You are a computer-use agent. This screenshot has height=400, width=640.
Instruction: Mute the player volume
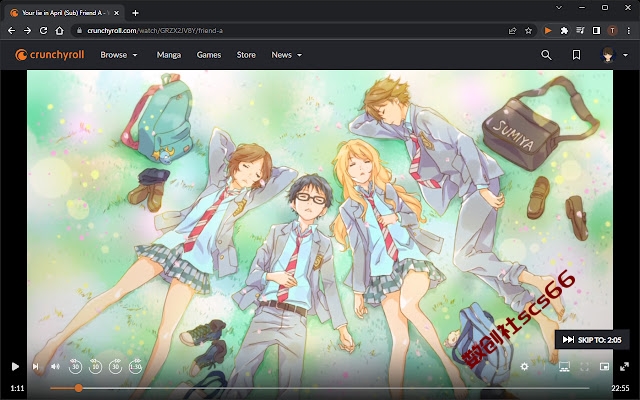(x=55, y=367)
